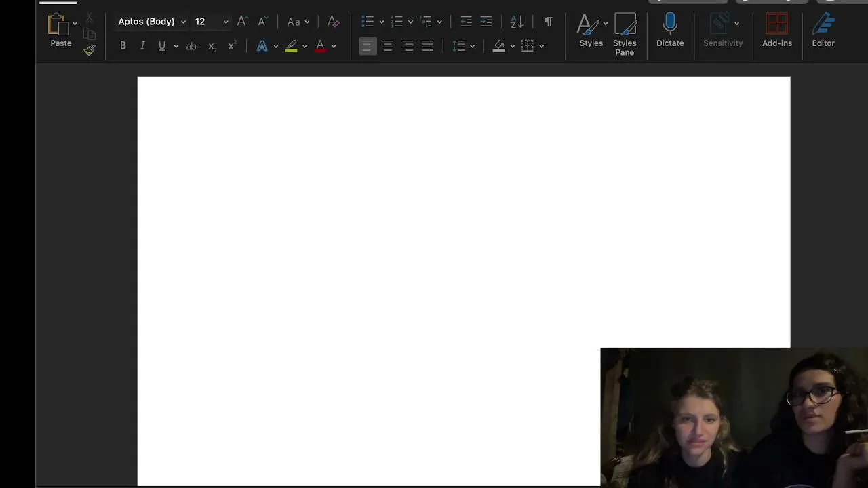Justify the text alignment
The image size is (868, 488).
(427, 46)
